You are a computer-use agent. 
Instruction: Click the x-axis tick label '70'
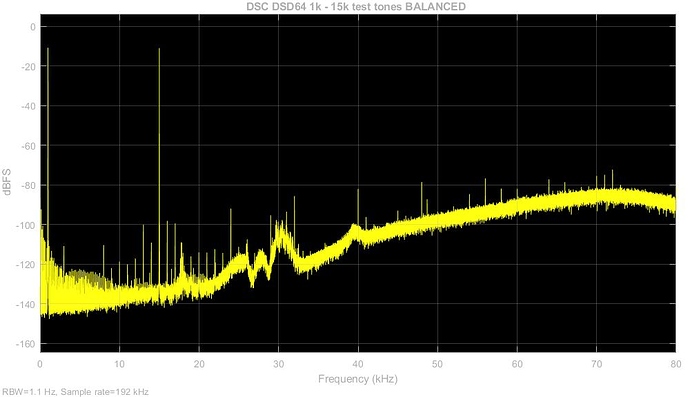596,364
